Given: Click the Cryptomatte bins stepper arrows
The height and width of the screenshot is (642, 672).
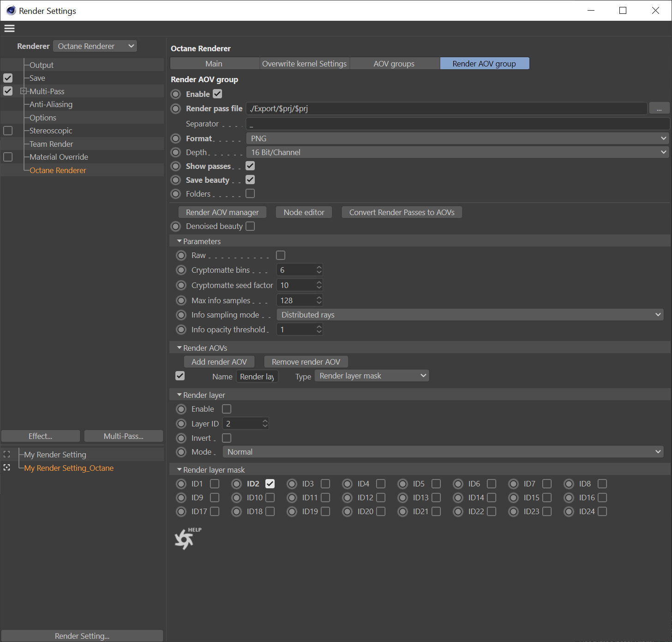Looking at the screenshot, I should [x=319, y=270].
